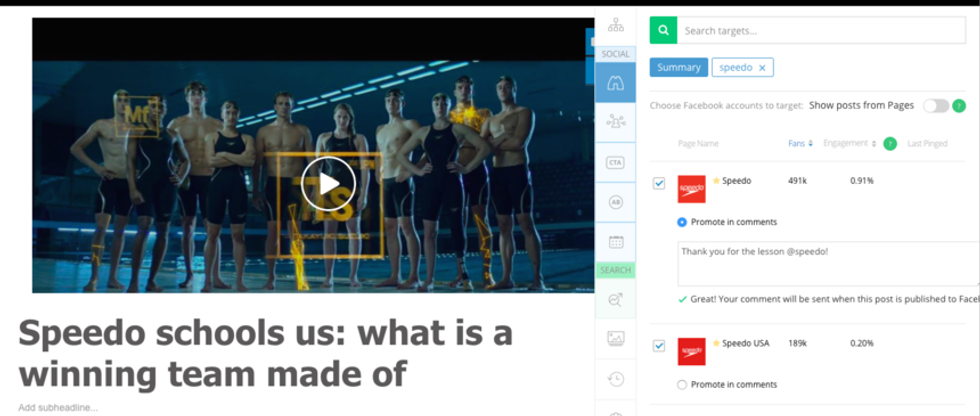Open the AB testing sidebar icon

[x=616, y=202]
